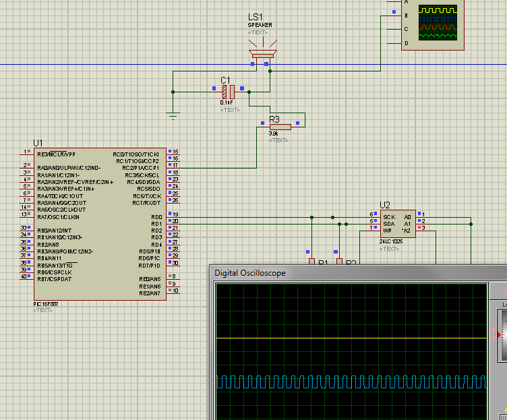Select the R3 resistor symbol
The width and height of the screenshot is (507, 420).
click(280, 126)
